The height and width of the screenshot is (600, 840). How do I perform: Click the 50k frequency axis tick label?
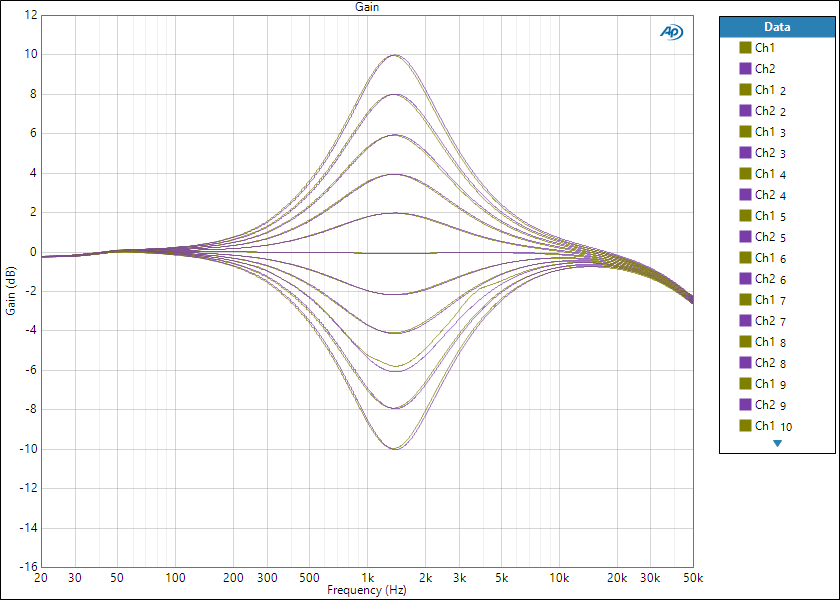coord(693,578)
